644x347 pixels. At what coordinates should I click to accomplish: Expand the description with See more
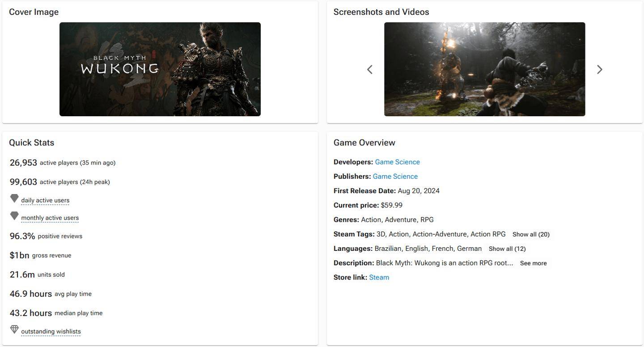click(534, 263)
